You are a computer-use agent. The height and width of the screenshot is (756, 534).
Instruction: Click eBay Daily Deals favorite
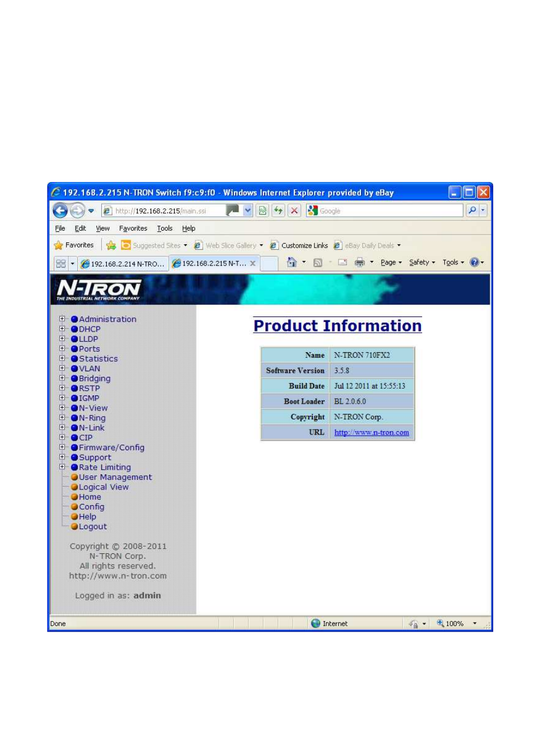tap(367, 245)
